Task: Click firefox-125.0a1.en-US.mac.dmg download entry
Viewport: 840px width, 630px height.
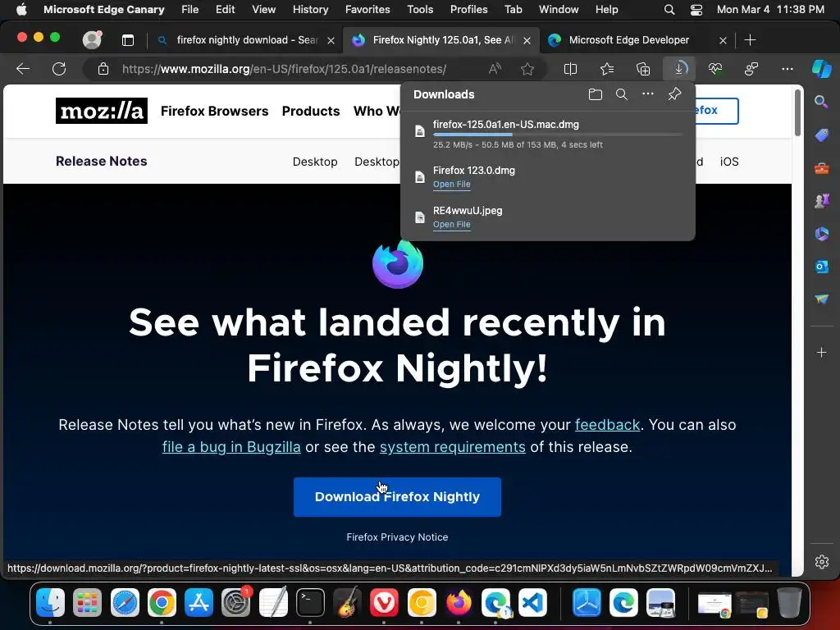Action: [547, 134]
